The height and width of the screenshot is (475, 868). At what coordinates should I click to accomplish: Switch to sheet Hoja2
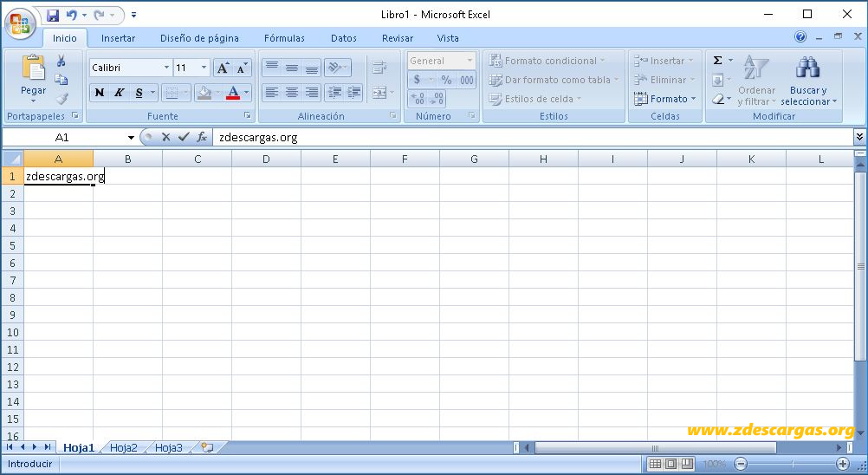(124, 448)
